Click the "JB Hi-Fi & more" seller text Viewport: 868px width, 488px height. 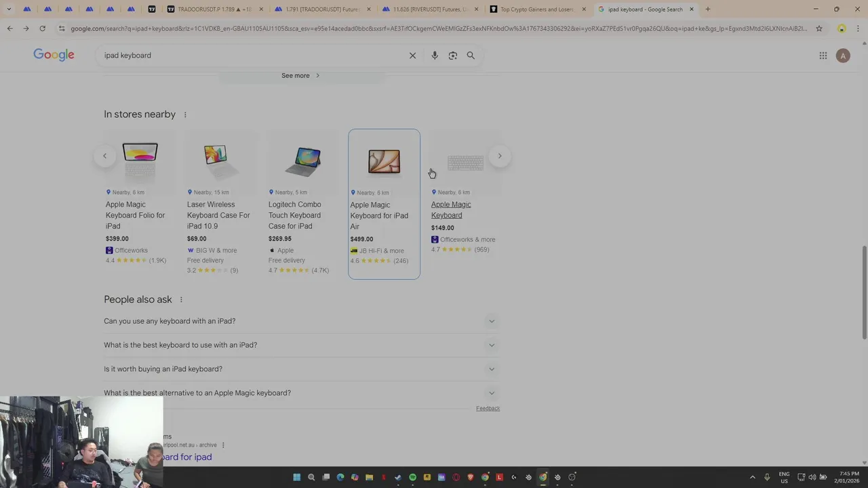click(x=382, y=251)
